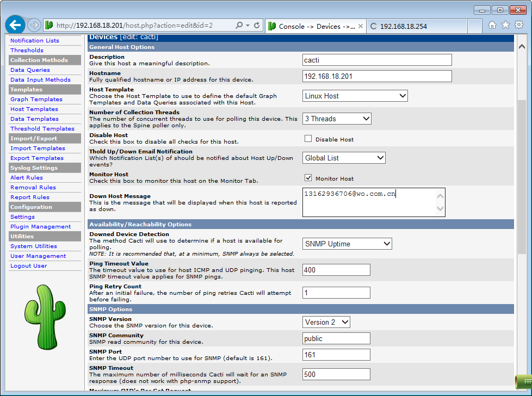This screenshot has width=532, height=396.
Task: Uncheck the Monitor Host checkbox
Action: click(x=308, y=177)
